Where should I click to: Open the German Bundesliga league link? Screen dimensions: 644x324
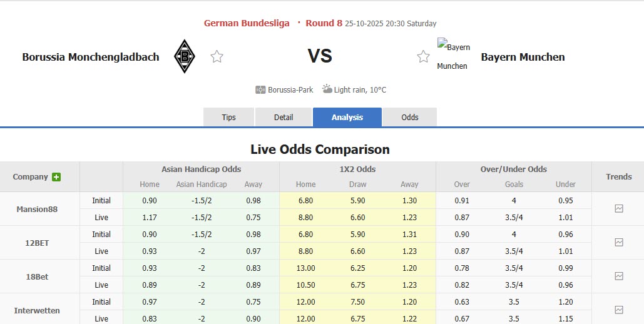[247, 23]
